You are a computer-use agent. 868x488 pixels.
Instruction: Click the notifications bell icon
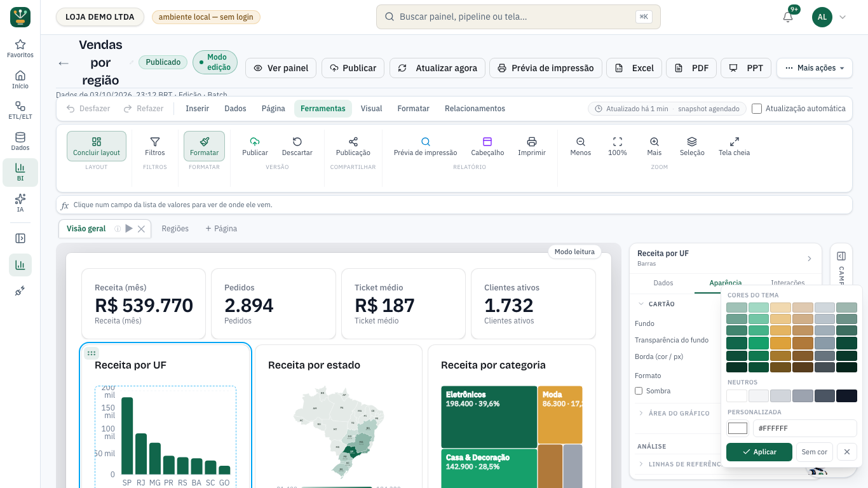(788, 17)
